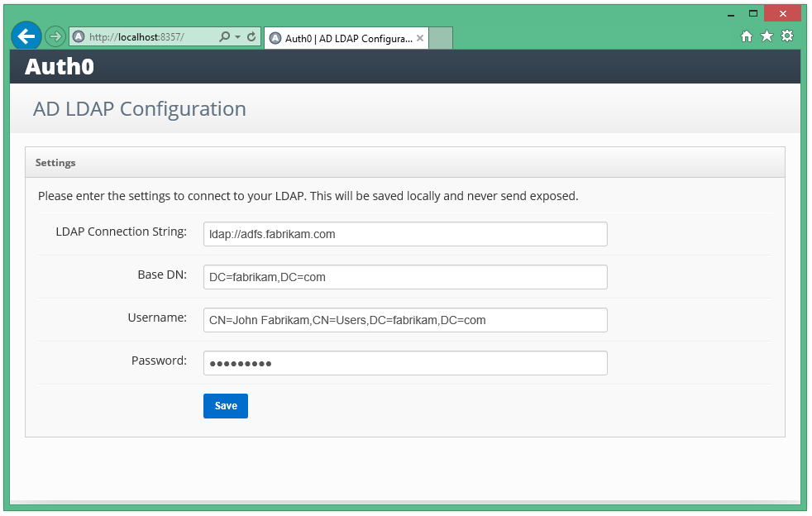Screen dimensions: 812x516
Task: Click the "Password:" label
Action: [159, 361]
